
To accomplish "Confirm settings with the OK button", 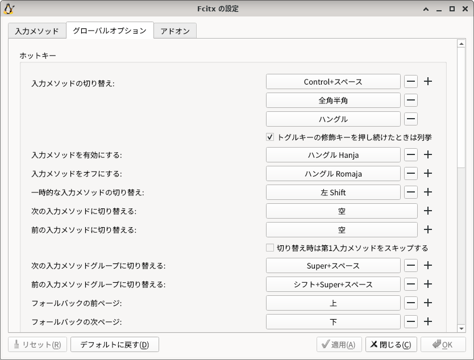I will pyautogui.click(x=443, y=344).
